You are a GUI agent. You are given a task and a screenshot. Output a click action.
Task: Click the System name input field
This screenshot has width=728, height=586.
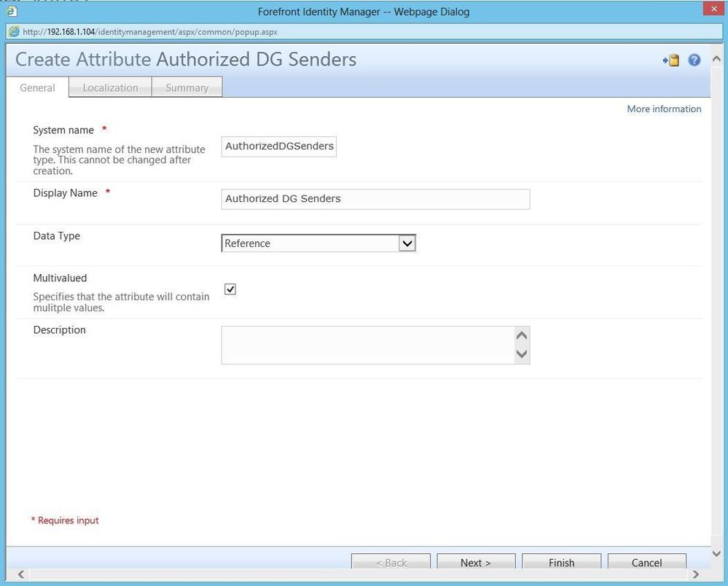[279, 146]
